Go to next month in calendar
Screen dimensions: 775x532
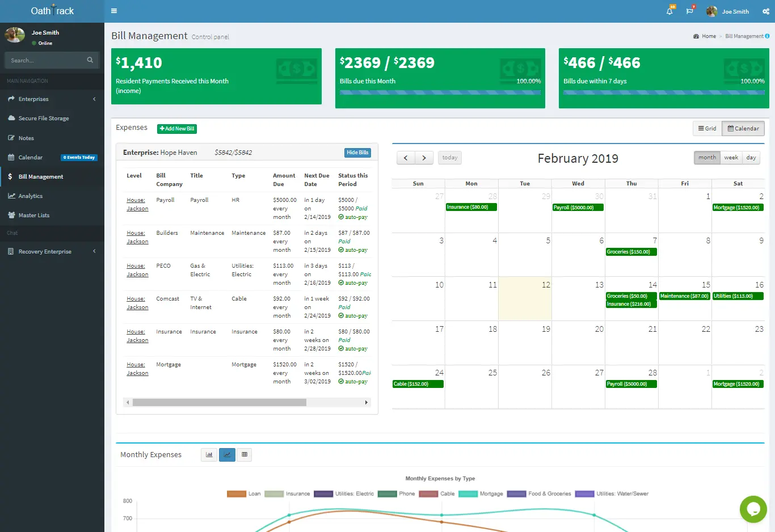pyautogui.click(x=424, y=158)
